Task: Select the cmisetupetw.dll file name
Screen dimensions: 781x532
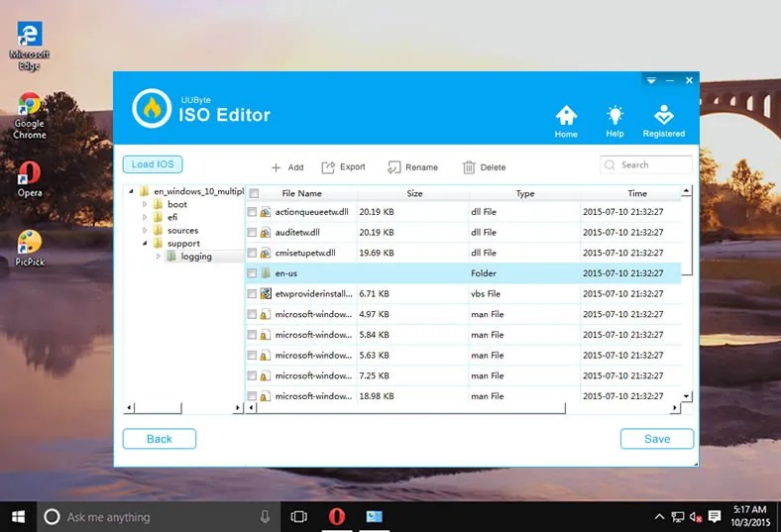Action: 305,253
